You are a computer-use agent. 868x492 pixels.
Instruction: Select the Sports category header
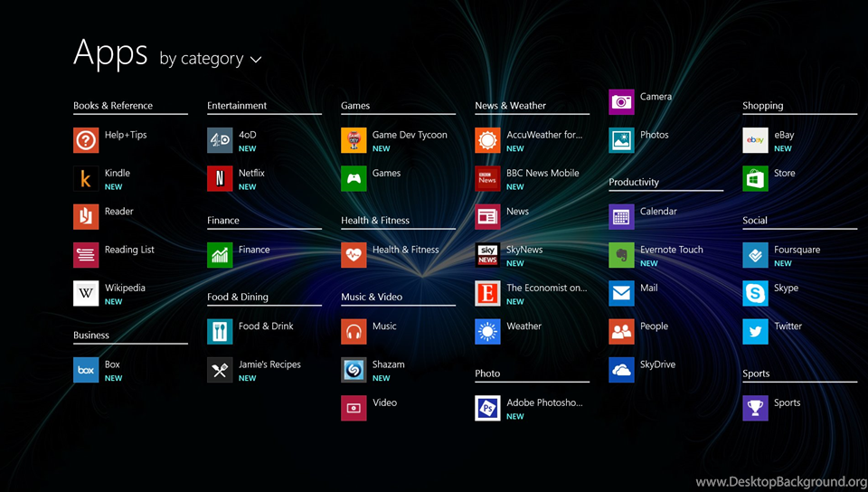(x=756, y=374)
